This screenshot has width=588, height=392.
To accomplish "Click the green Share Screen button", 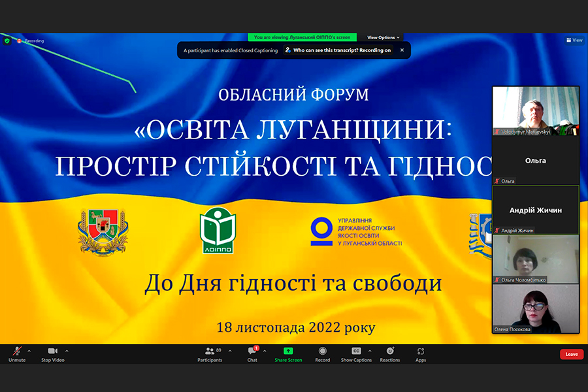I will click(288, 355).
